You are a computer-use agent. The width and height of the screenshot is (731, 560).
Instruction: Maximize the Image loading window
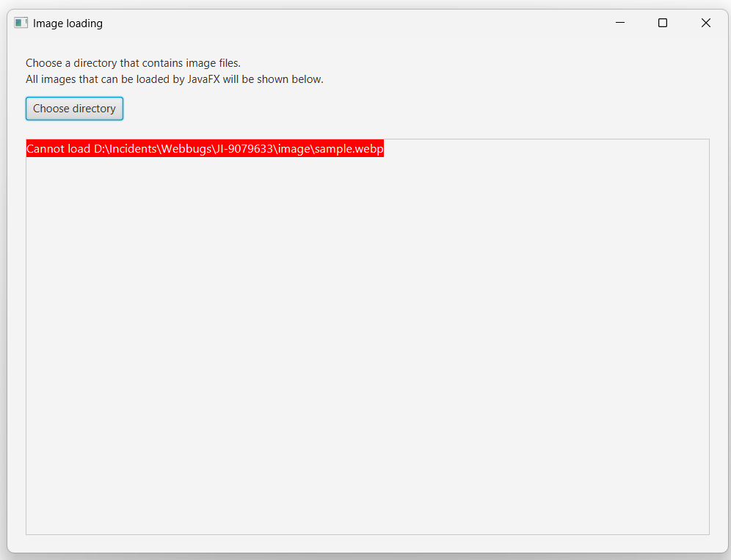tap(663, 23)
